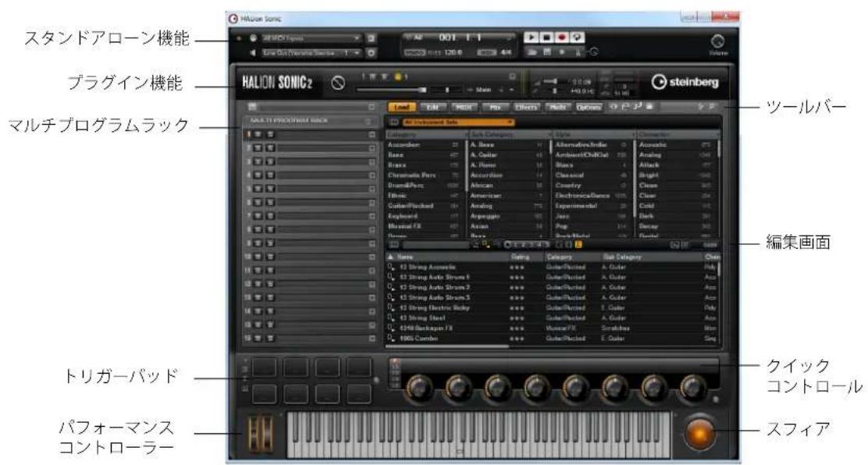Click the Steinberg logo
The height and width of the screenshot is (465, 868).
(685, 82)
